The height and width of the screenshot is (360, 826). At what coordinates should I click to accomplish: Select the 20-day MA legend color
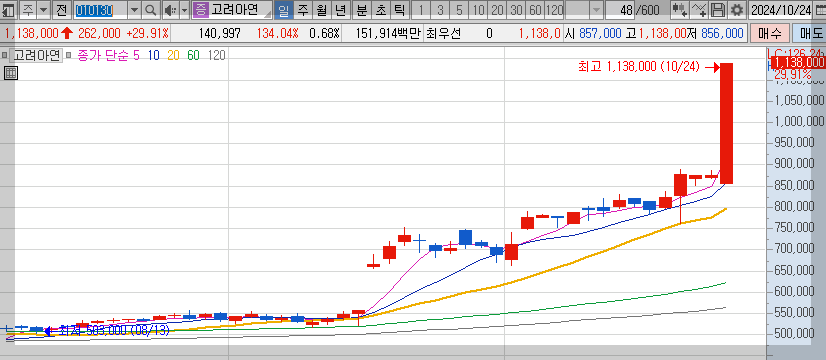pyautogui.click(x=173, y=55)
